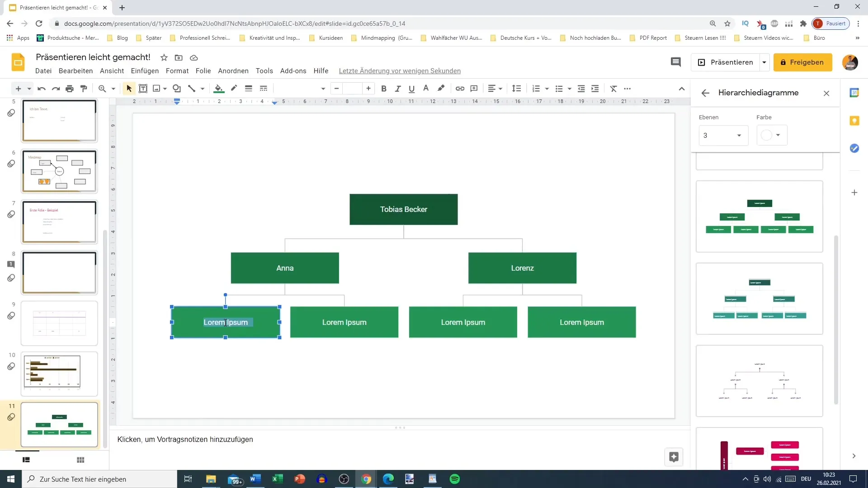Select the shape tool icon

(x=177, y=89)
